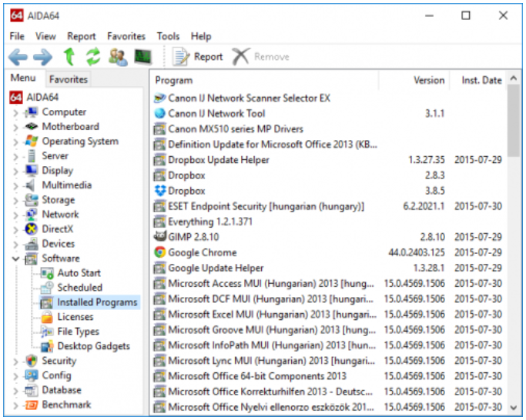Select the Motherboard tree icon
This screenshot has width=526, height=420.
point(32,126)
